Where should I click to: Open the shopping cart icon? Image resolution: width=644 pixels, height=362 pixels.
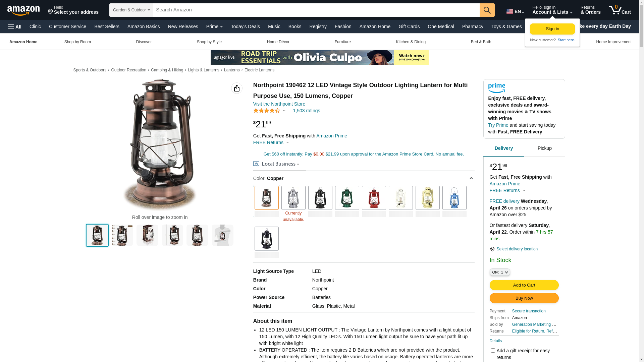pos(620,10)
